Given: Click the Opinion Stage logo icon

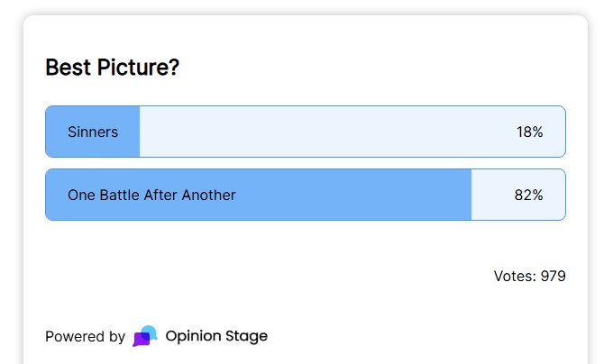Looking at the screenshot, I should 145,336.
